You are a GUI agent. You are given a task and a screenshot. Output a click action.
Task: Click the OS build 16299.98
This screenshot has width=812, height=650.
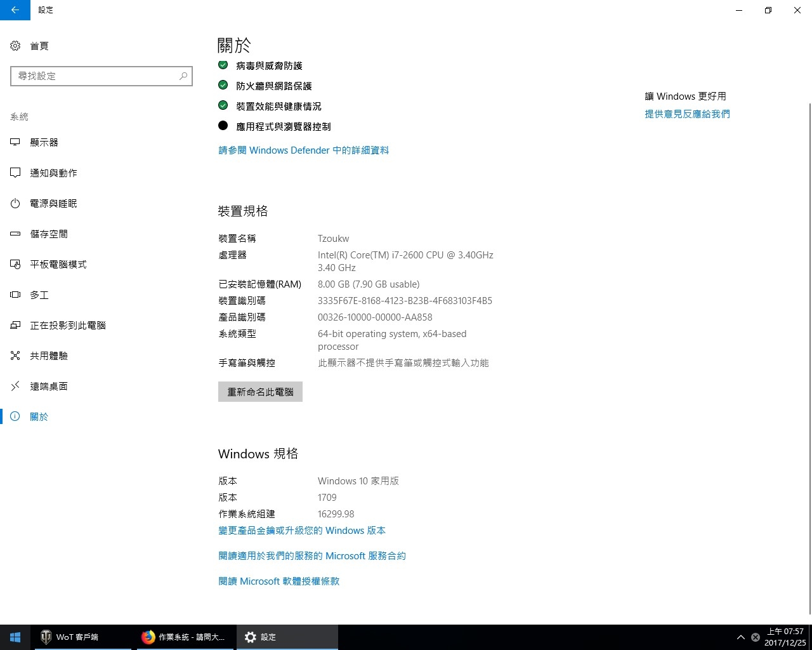pyautogui.click(x=336, y=514)
